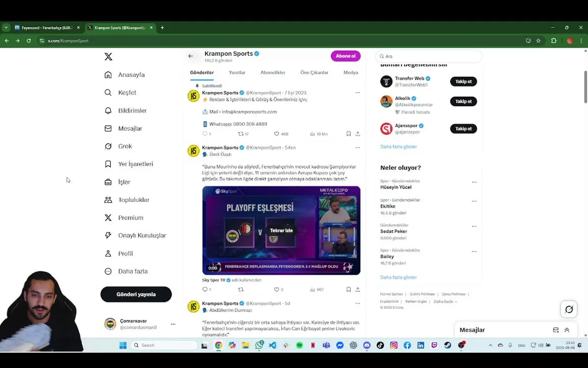Open options for Hüseyin Yücel trend

[x=474, y=182]
